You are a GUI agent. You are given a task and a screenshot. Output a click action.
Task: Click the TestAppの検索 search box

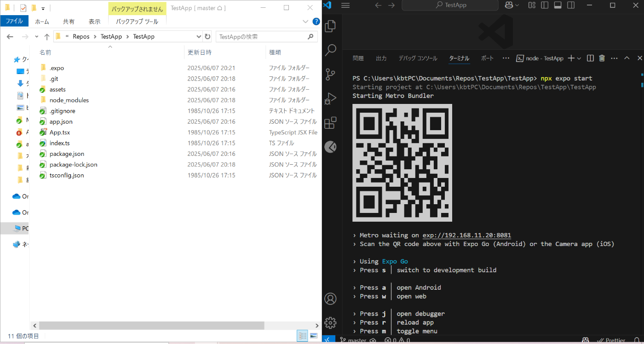pos(267,36)
